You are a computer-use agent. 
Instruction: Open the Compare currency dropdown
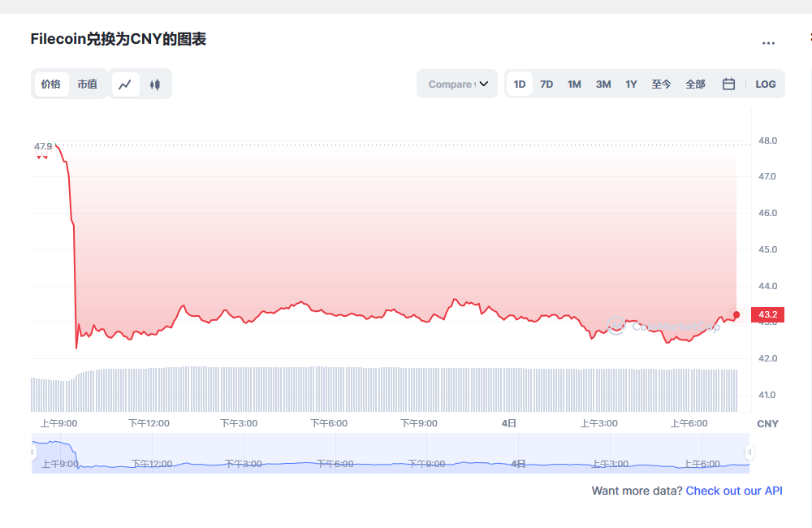[453, 84]
